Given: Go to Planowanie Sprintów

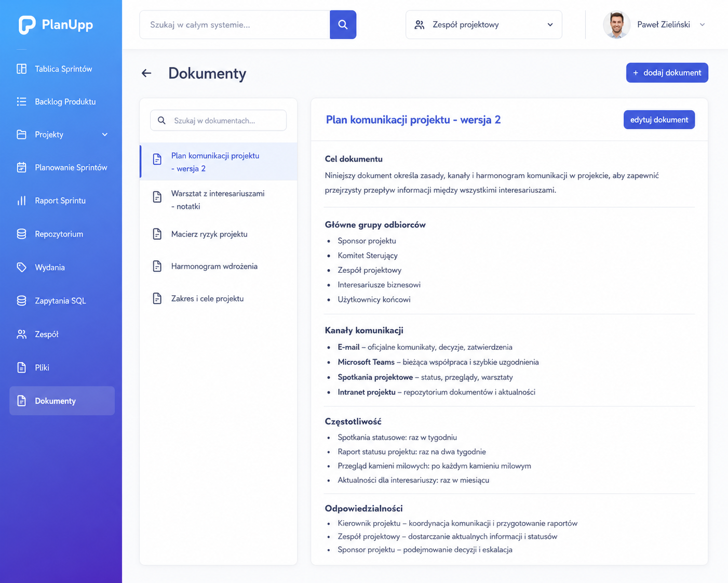Looking at the screenshot, I should pos(62,167).
